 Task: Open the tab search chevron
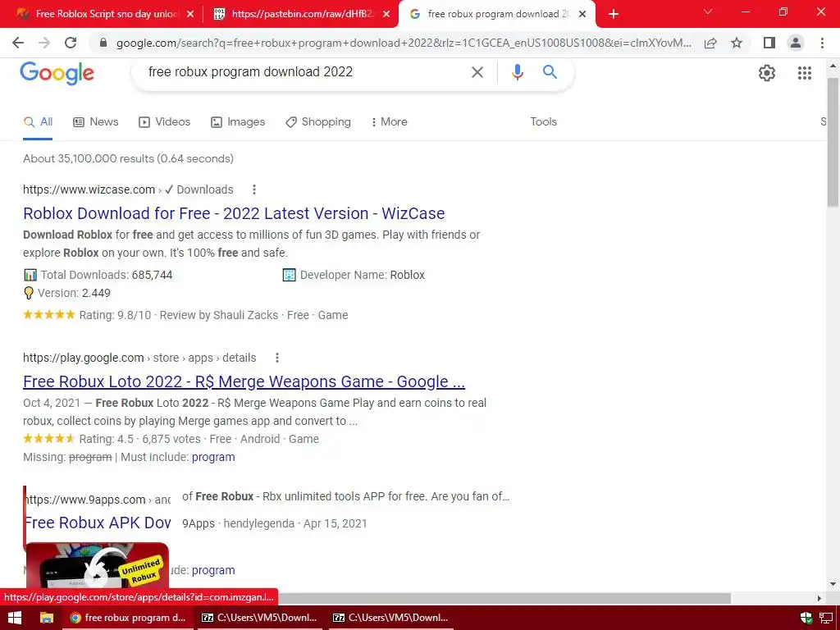708,11
